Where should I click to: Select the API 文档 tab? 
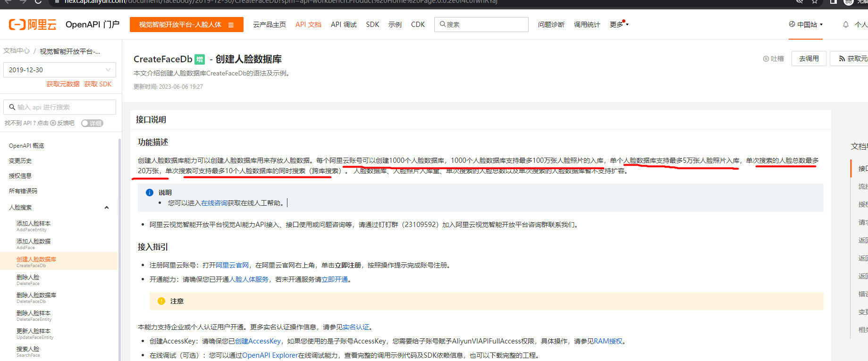(308, 25)
